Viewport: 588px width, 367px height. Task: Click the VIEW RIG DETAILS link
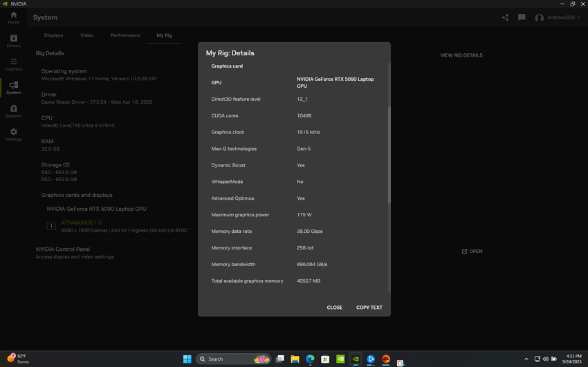(x=461, y=55)
